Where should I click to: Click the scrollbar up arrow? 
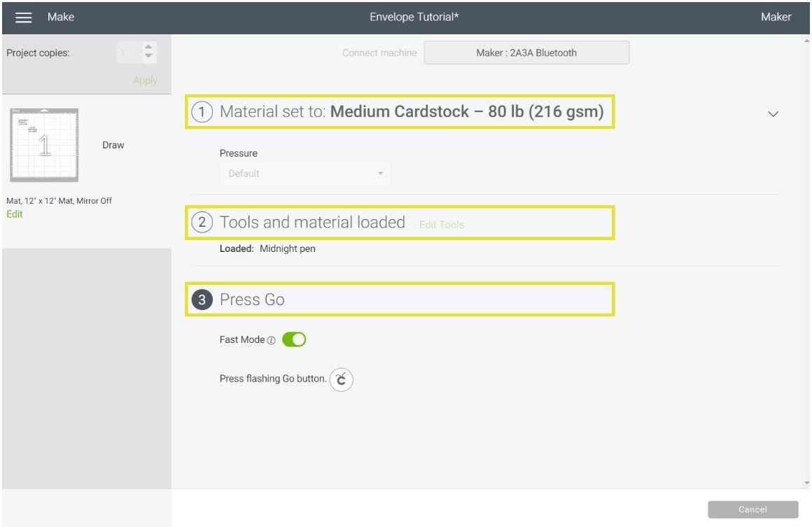click(x=806, y=41)
